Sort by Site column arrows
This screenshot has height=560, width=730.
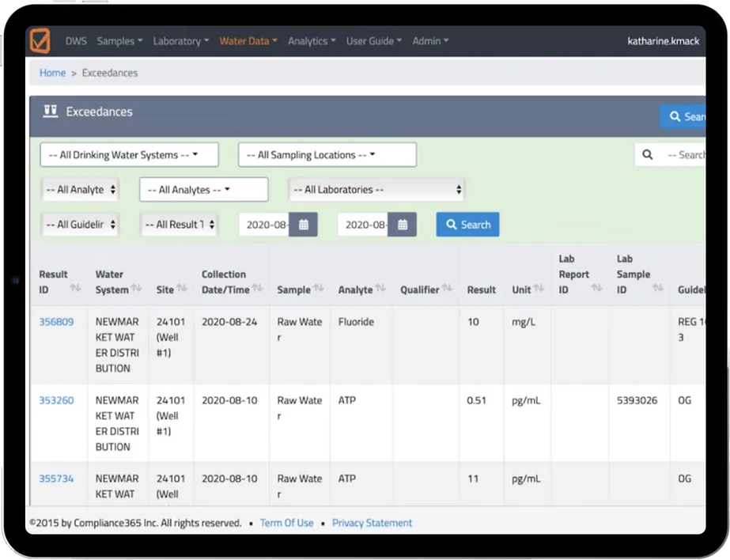tap(182, 288)
